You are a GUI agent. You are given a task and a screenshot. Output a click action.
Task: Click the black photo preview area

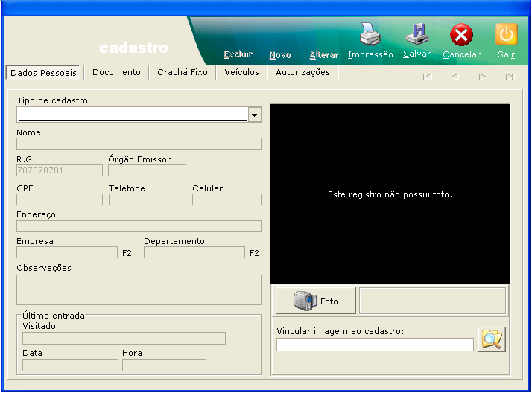pyautogui.click(x=390, y=194)
